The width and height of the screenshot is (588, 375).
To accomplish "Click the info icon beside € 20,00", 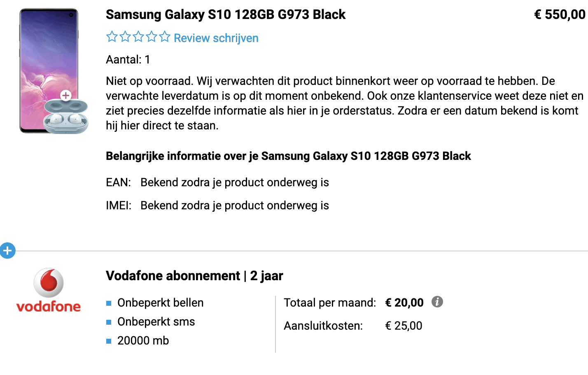I will [437, 302].
